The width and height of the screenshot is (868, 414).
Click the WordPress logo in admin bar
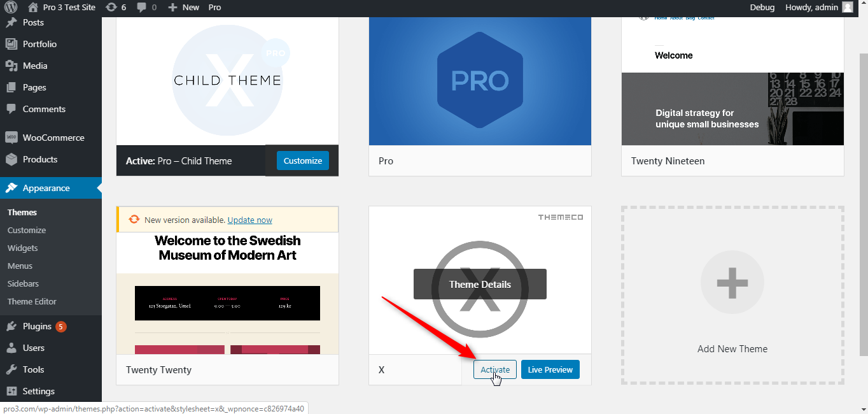11,8
